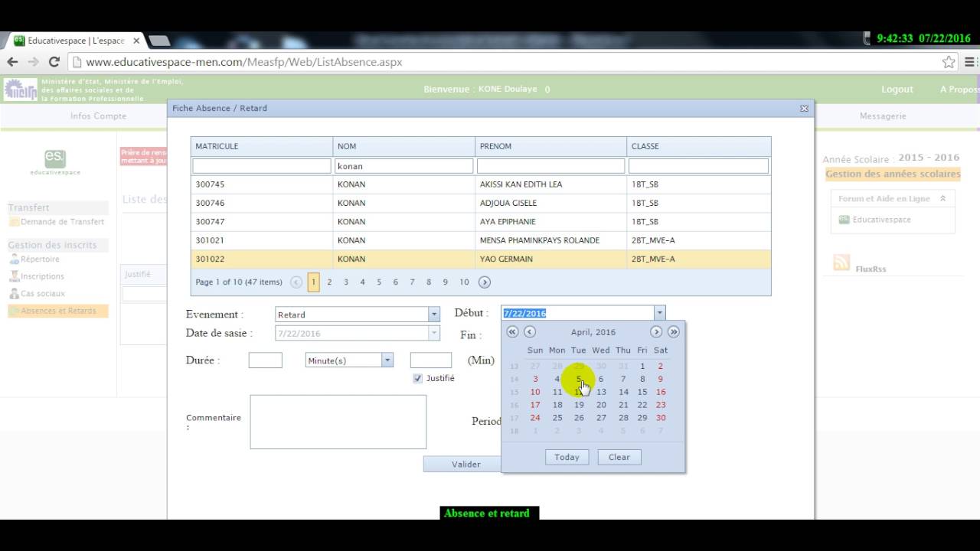The width and height of the screenshot is (980, 551).
Task: Click the ministry logo in header
Action: point(21,90)
